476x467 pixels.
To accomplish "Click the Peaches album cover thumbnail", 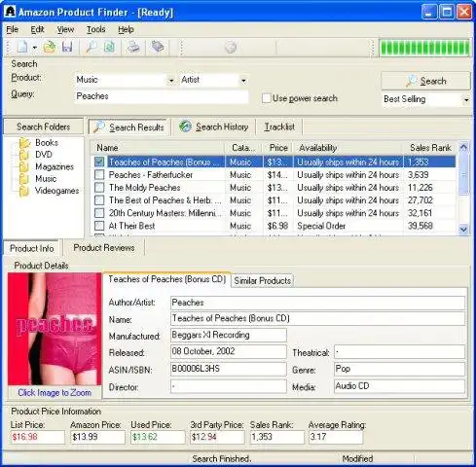I will [x=55, y=329].
